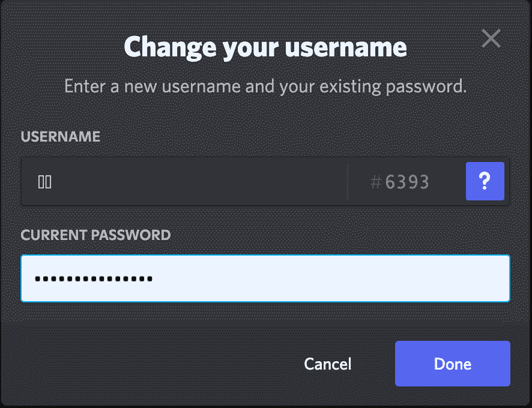Image resolution: width=532 pixels, height=408 pixels.
Task: Click the subtitle instruction text
Action: (x=266, y=86)
